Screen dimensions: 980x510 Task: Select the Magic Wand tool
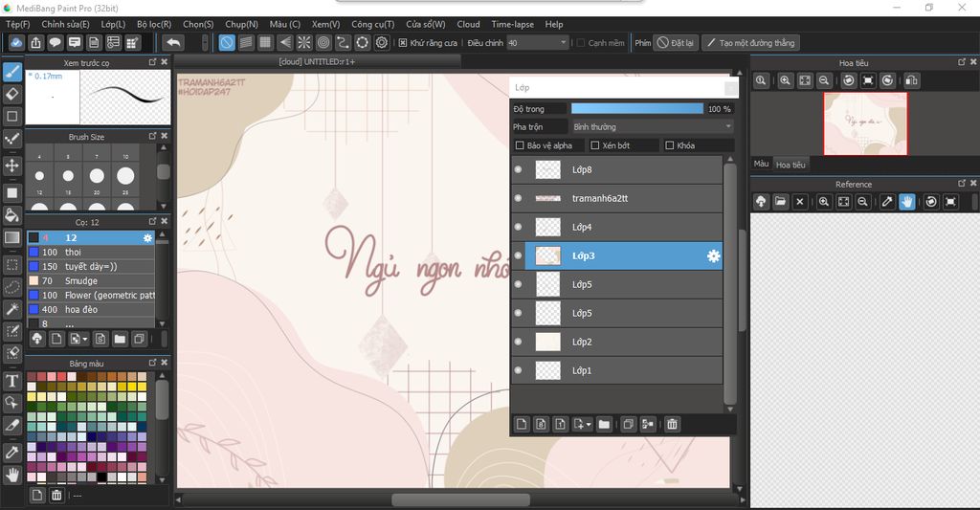pyautogui.click(x=11, y=309)
